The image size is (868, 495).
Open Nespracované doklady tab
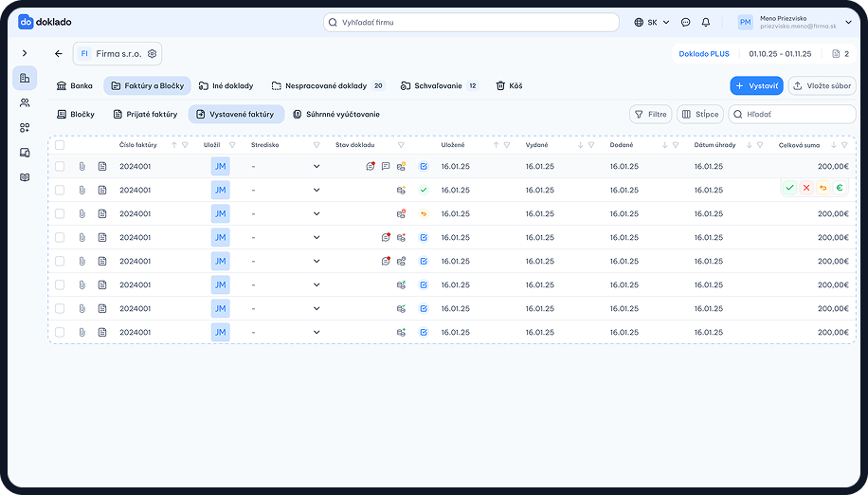click(x=328, y=86)
